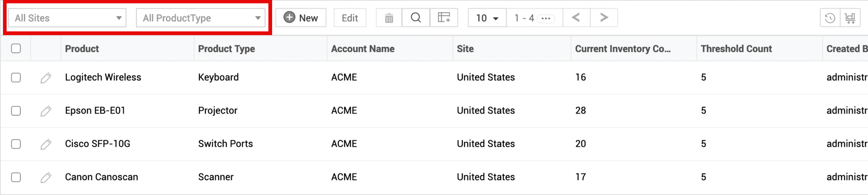
Task: Open the search magnifier icon
Action: (x=416, y=18)
